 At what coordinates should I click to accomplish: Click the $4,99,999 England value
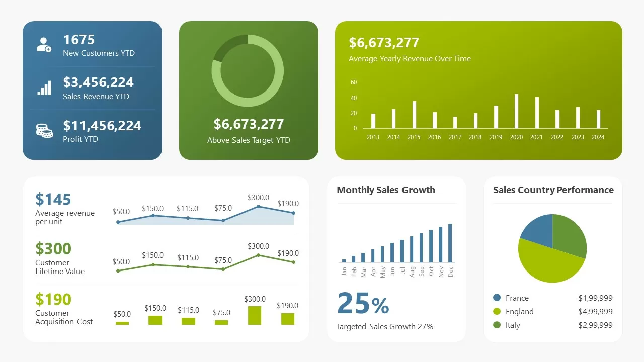point(595,312)
